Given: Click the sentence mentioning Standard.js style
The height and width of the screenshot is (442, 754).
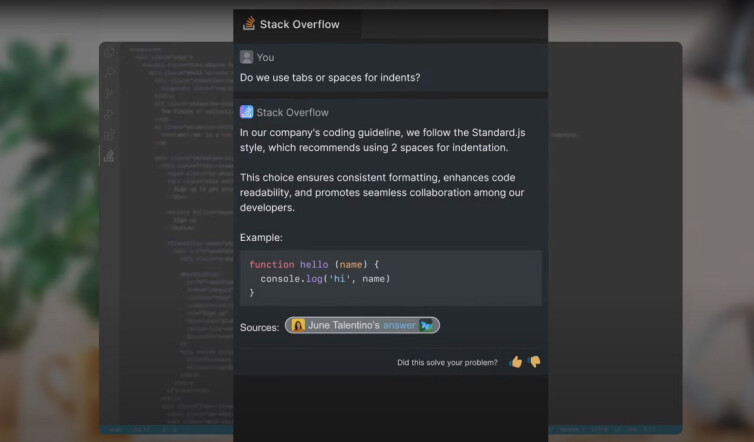Looking at the screenshot, I should click(x=382, y=140).
